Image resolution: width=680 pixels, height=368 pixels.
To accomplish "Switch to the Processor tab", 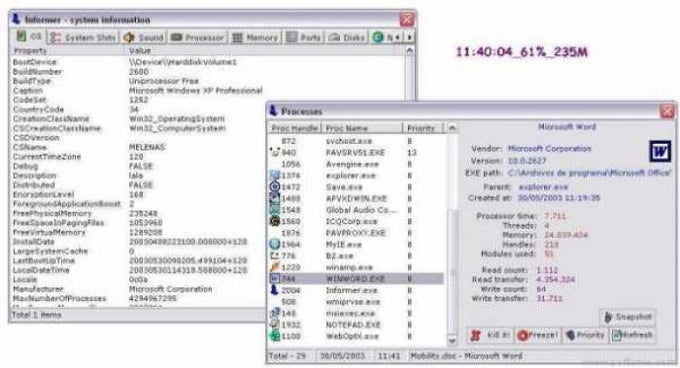I will click(x=197, y=38).
